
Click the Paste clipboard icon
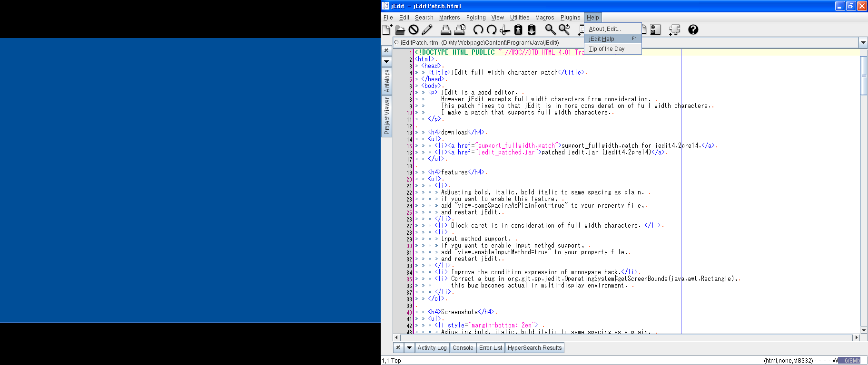(x=532, y=29)
